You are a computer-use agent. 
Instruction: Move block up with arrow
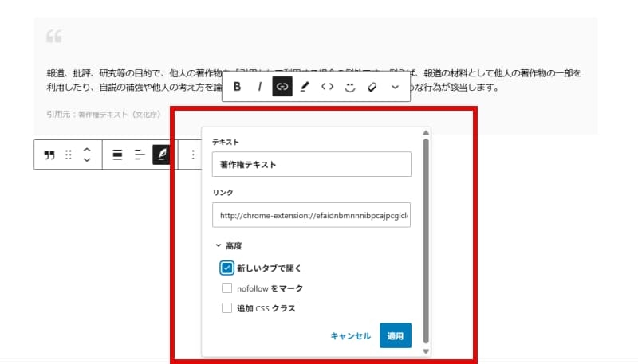pyautogui.click(x=87, y=150)
